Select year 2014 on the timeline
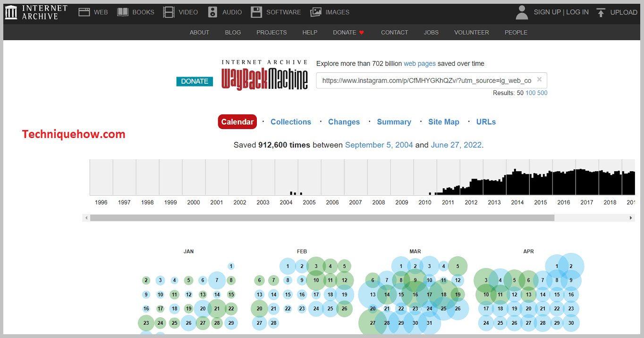 (517, 202)
